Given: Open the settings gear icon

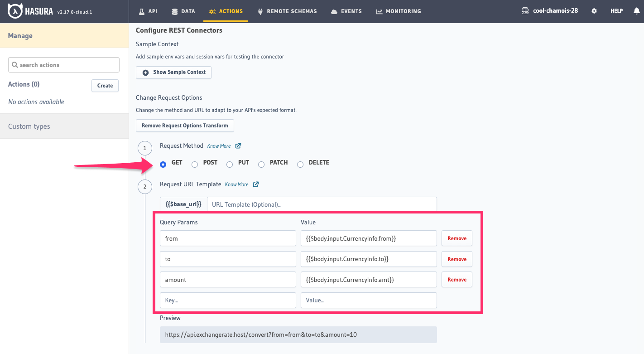Looking at the screenshot, I should [x=594, y=10].
